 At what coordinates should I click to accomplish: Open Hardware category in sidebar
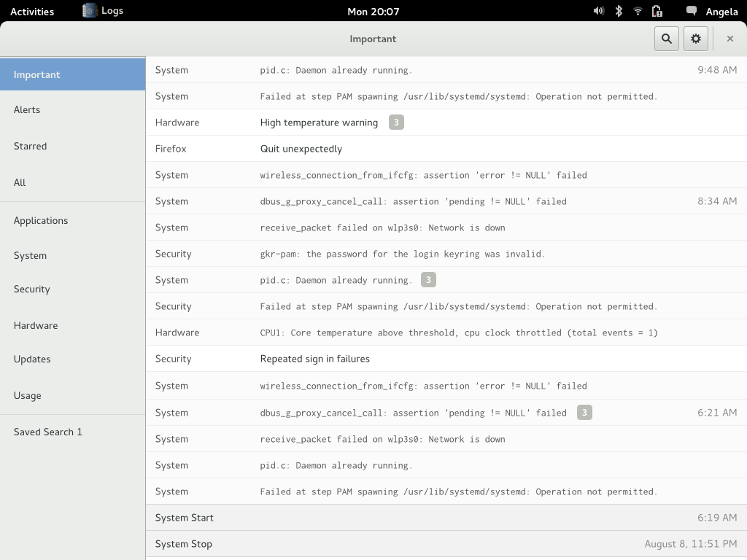(x=72, y=325)
